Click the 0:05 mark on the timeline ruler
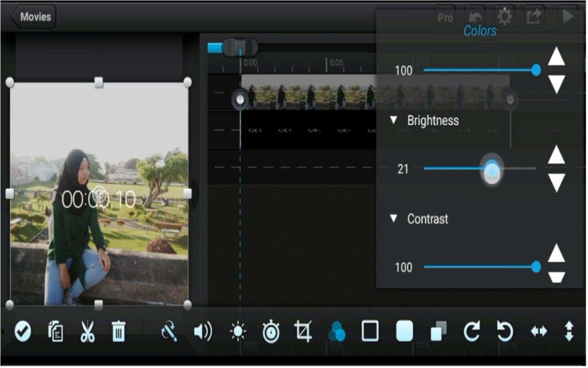Image resolution: width=588 pixels, height=368 pixels. [x=336, y=62]
